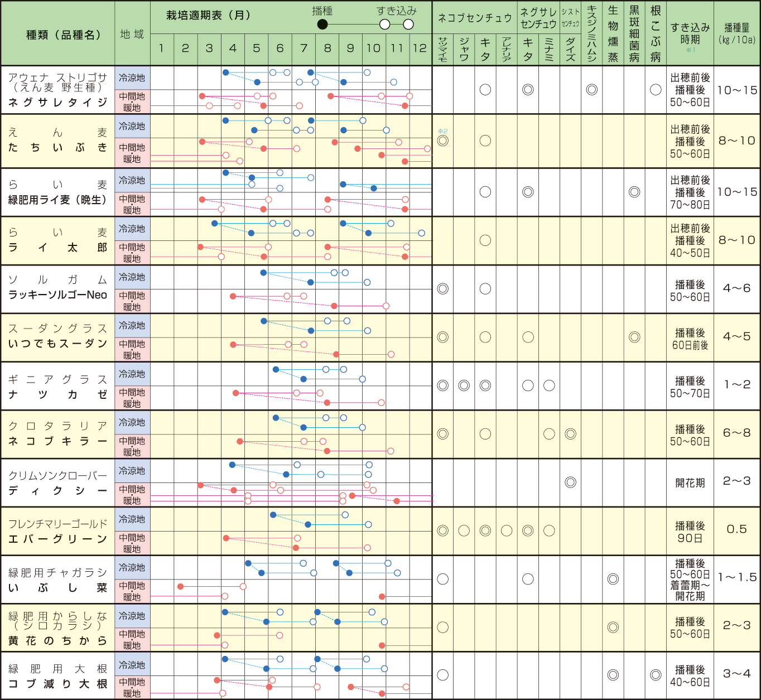The width and height of the screenshot is (761, 700).
Task: Click seeding rate value 6〜8
Action: coord(737,432)
